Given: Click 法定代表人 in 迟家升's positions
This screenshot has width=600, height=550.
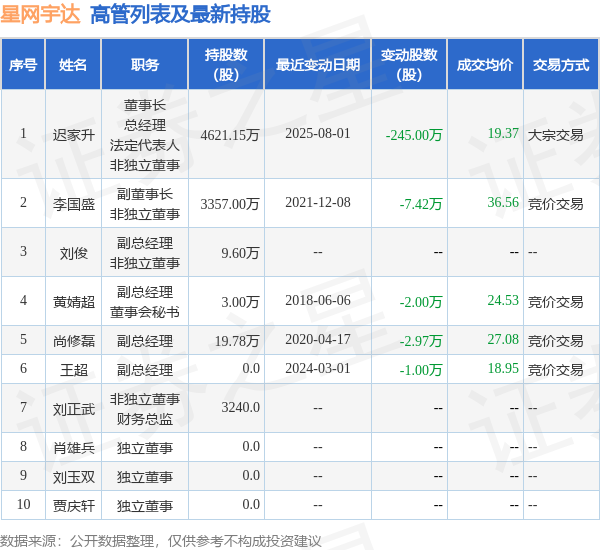Looking at the screenshot, I should [x=145, y=145].
